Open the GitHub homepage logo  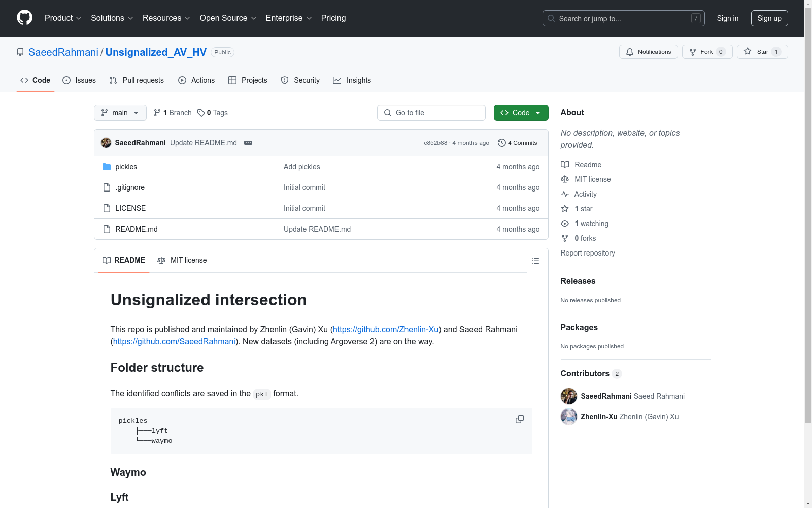pyautogui.click(x=24, y=18)
